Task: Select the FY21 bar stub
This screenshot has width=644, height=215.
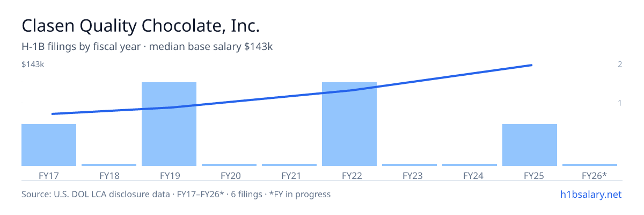Action: pos(289,165)
